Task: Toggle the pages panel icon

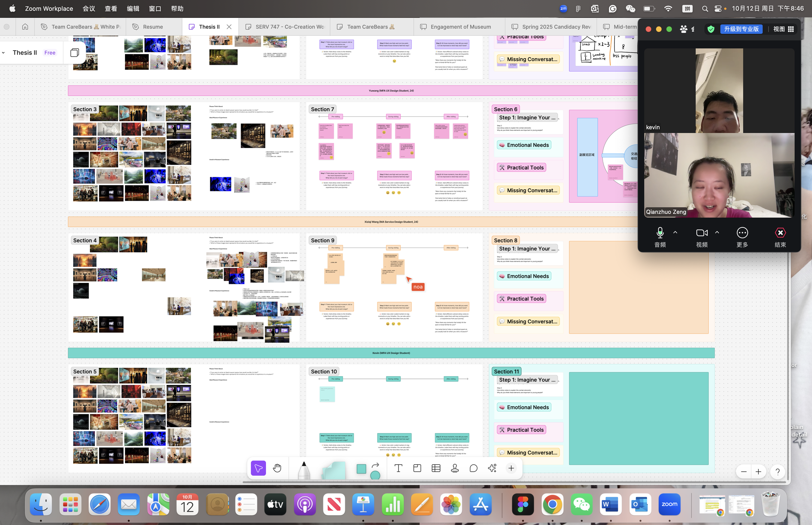Action: click(75, 53)
